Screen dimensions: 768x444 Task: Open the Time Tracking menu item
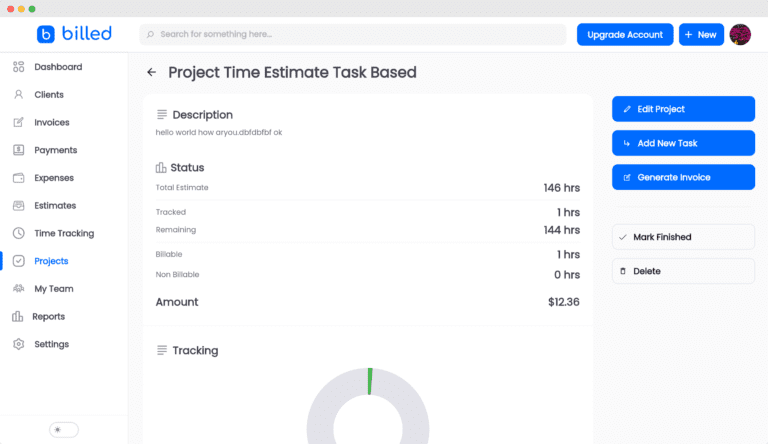64,233
